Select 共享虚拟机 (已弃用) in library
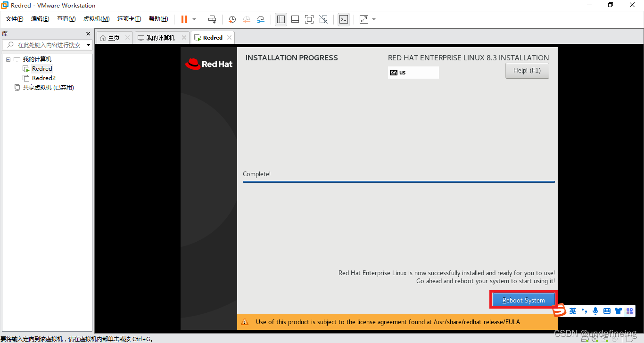 click(x=49, y=88)
